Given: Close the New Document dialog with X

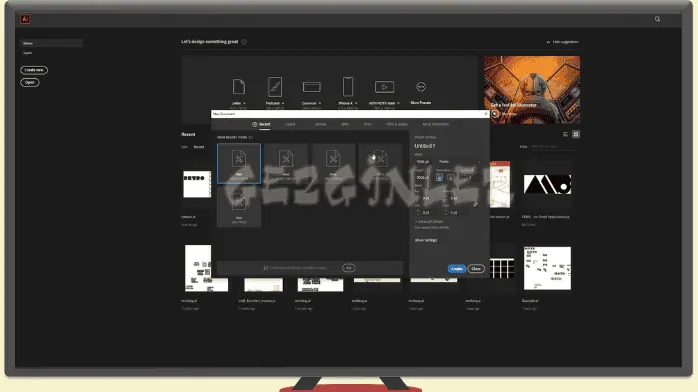Looking at the screenshot, I should 486,114.
